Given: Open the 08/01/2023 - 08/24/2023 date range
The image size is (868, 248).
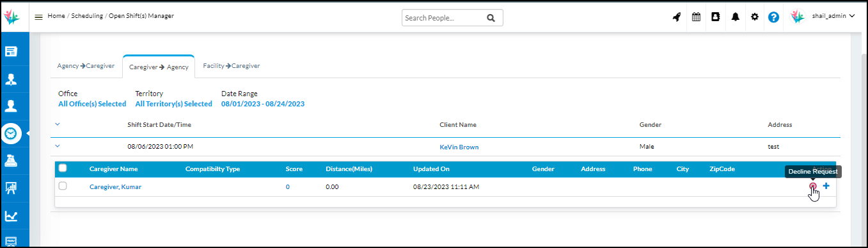Looking at the screenshot, I should [x=263, y=104].
